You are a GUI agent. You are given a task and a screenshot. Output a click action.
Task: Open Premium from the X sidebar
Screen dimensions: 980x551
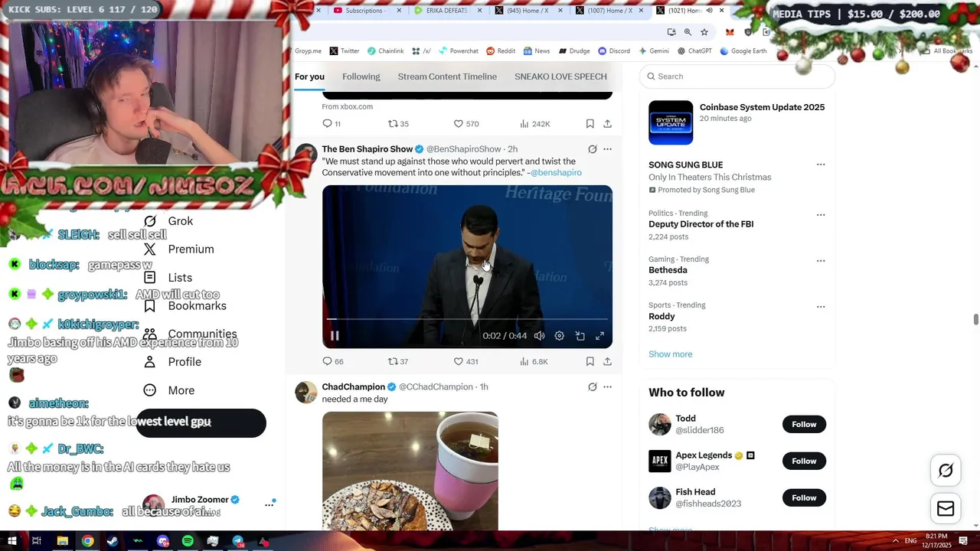[179, 249]
